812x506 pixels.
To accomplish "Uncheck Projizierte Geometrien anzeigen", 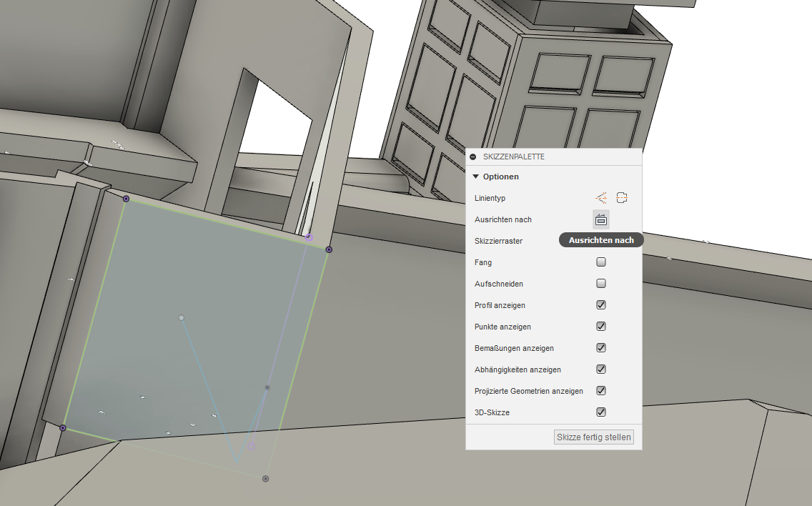I will 600,390.
